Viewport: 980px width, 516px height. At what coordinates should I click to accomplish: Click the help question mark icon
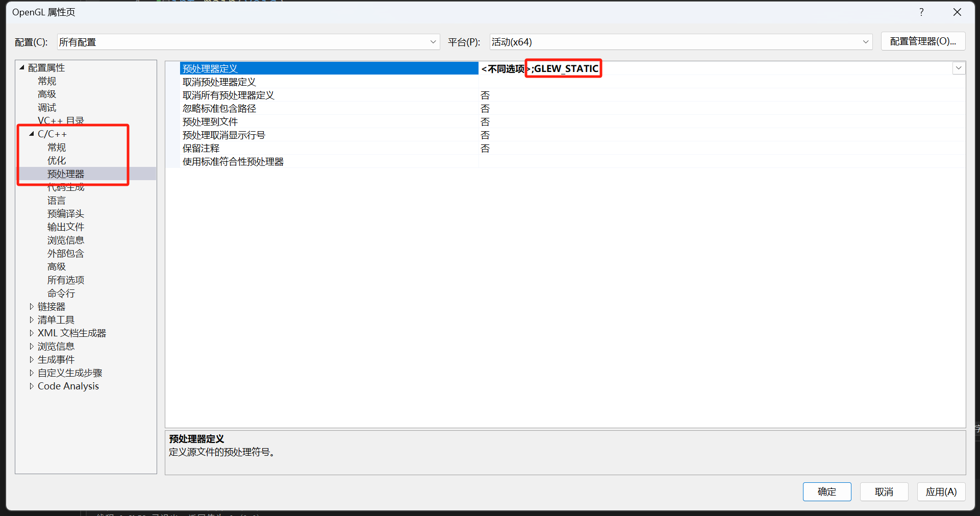(x=921, y=12)
